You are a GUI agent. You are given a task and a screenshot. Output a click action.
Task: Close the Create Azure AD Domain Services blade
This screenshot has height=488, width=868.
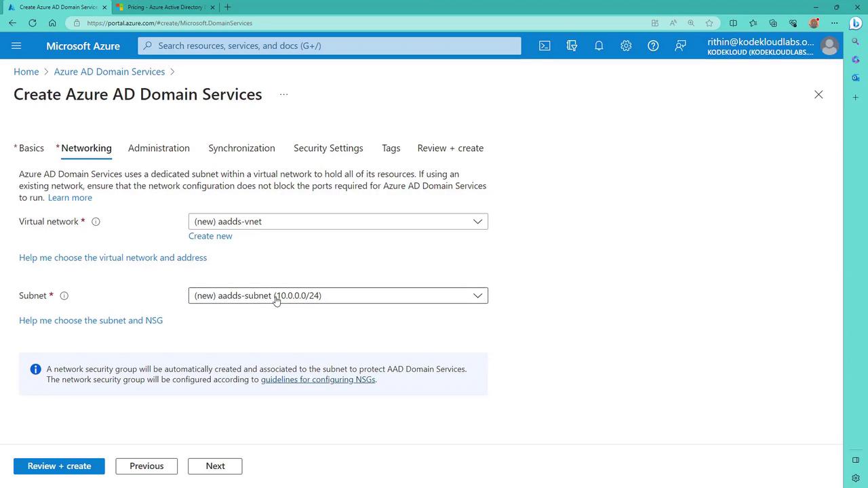click(818, 94)
